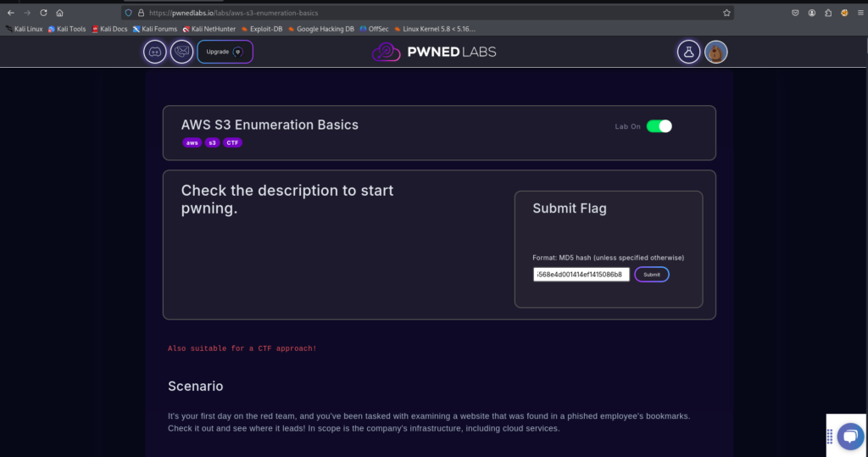Click the URL address bar
868x457 pixels.
426,13
